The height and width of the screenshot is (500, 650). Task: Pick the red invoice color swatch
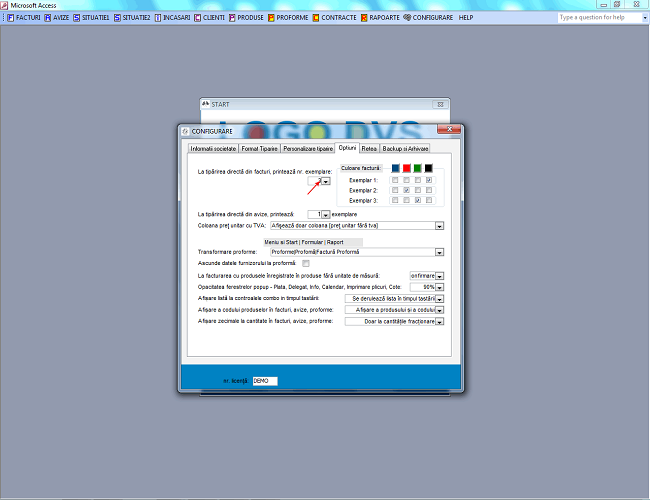(407, 168)
